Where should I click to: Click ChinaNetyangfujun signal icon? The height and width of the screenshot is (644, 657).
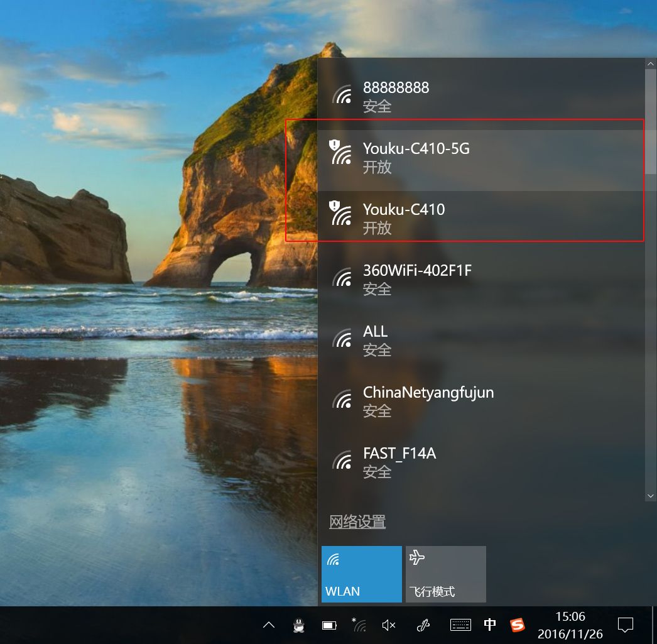click(342, 399)
